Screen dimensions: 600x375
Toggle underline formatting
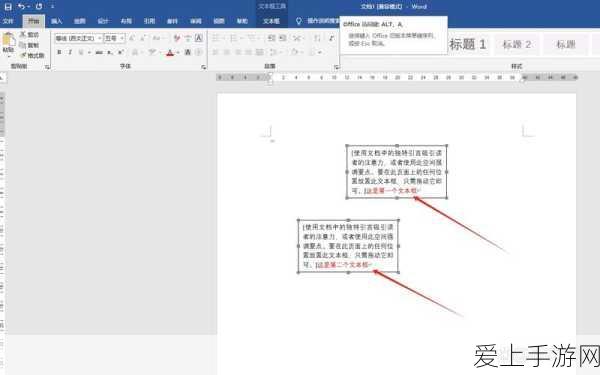(x=81, y=52)
